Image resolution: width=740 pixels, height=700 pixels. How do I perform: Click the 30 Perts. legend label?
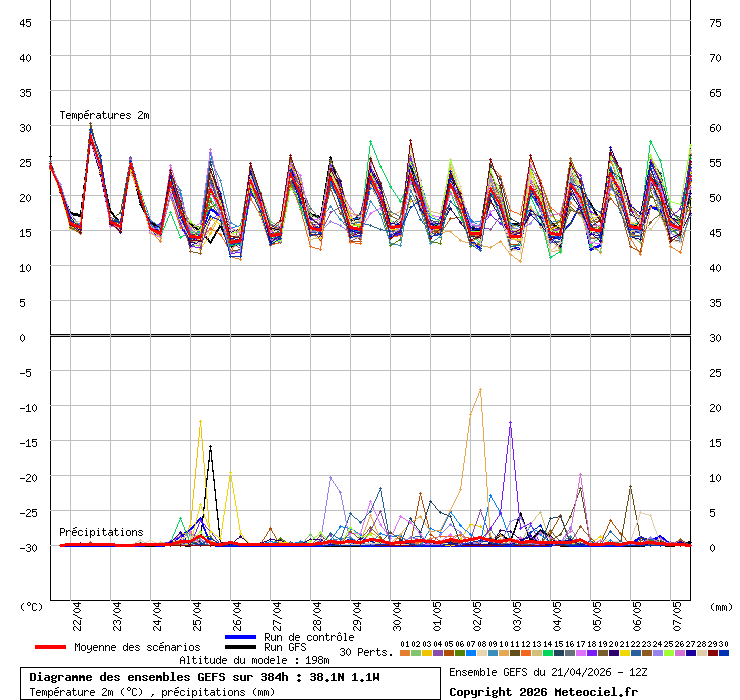coord(366,652)
